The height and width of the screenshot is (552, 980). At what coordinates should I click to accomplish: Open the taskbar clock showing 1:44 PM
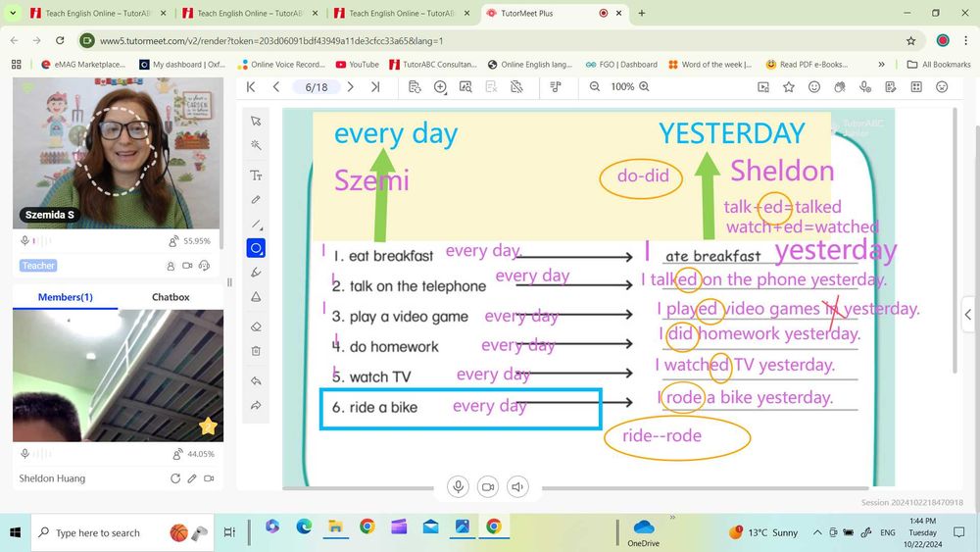[922, 532]
